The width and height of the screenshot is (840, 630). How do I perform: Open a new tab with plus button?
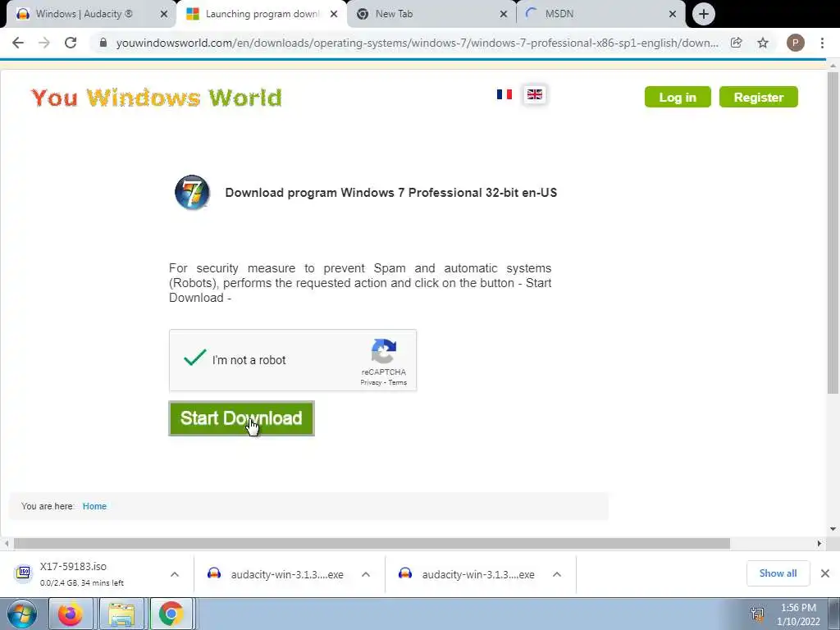pyautogui.click(x=703, y=14)
